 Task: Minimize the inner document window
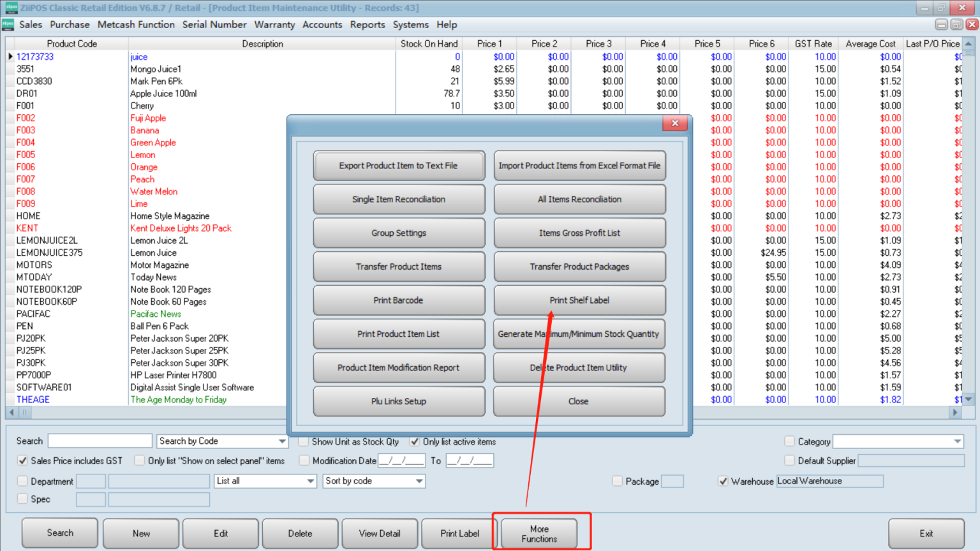tap(941, 25)
